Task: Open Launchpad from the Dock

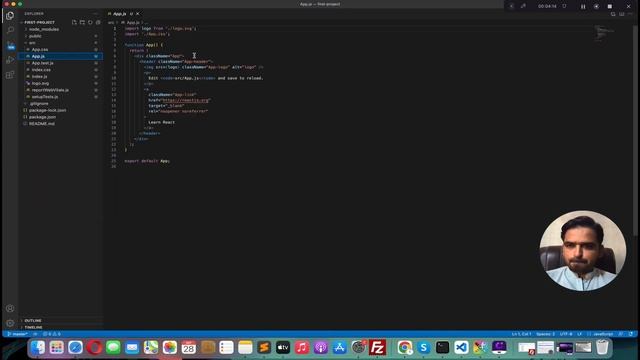Action: pyautogui.click(x=57, y=347)
